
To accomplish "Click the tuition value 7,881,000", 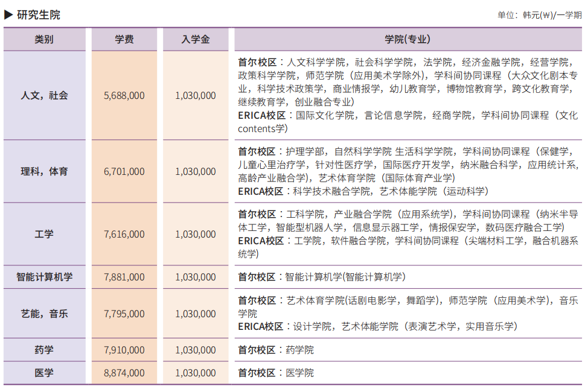I will (x=124, y=277).
